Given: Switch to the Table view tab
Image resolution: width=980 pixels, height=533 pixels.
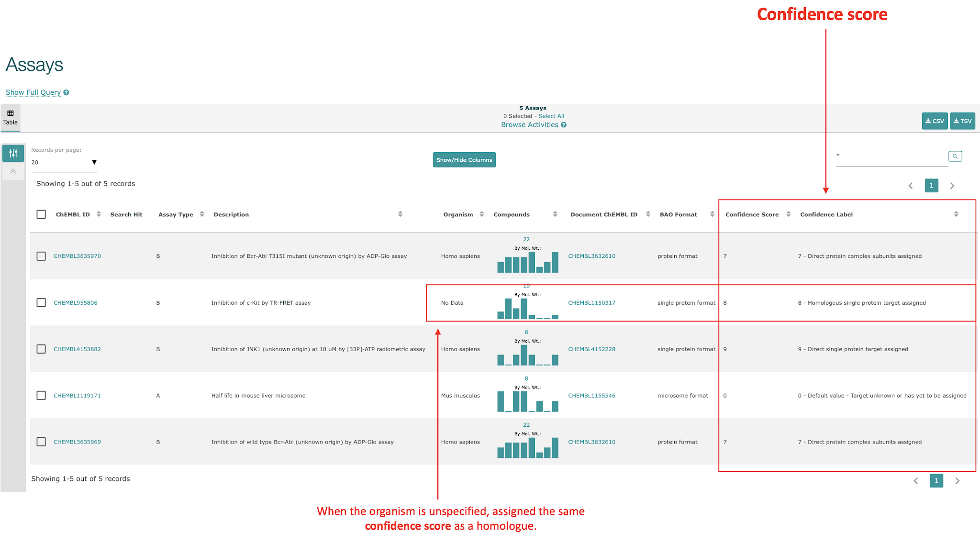Looking at the screenshot, I should (x=11, y=118).
